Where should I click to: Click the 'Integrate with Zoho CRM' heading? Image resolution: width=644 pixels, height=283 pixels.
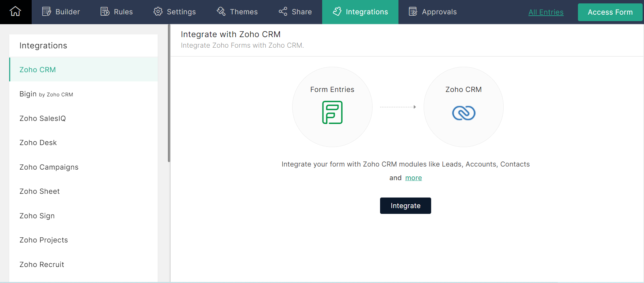231,34
